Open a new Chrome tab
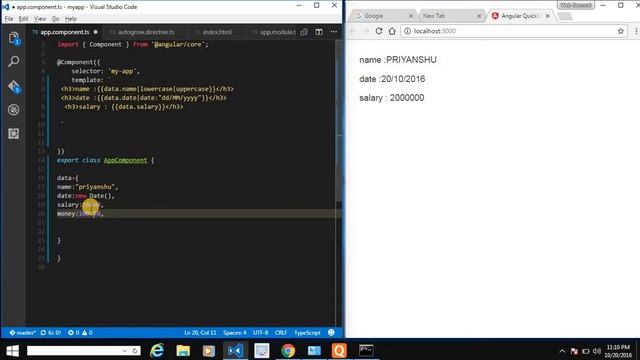 (x=565, y=16)
